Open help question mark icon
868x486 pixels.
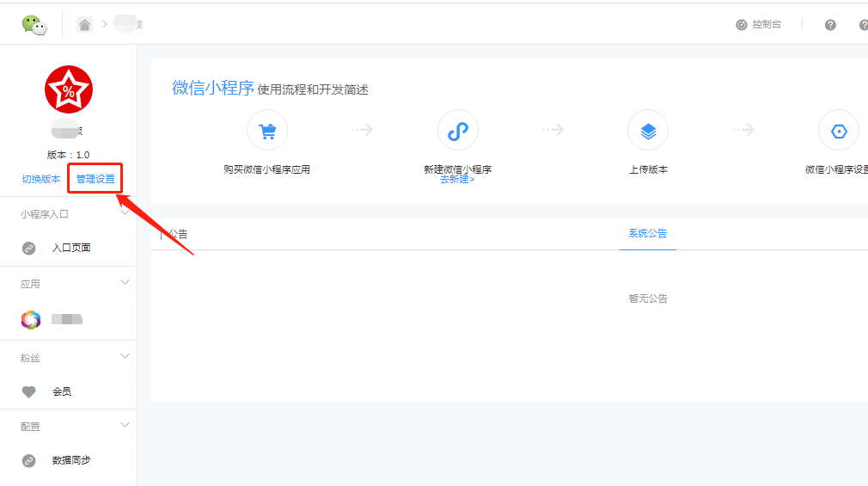[830, 25]
